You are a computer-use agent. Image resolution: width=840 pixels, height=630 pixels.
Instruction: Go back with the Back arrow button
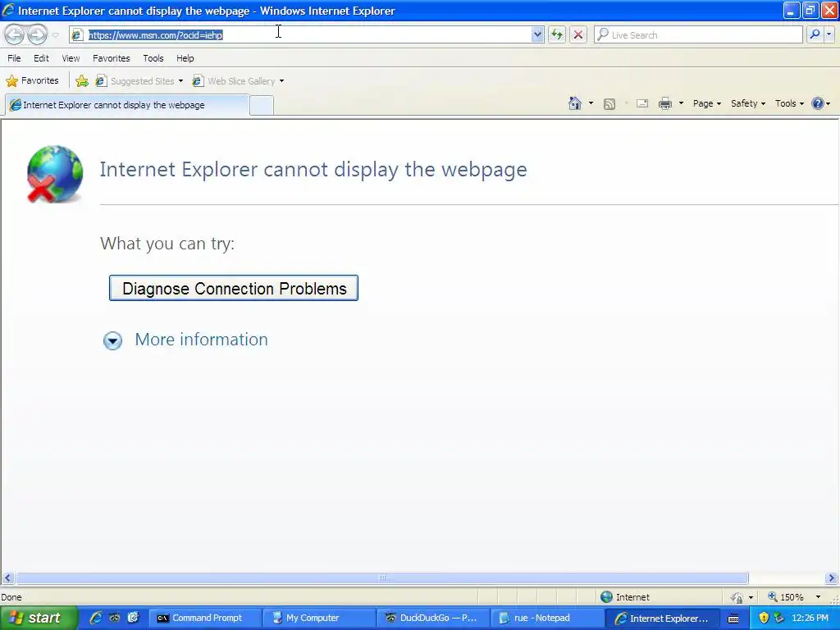pos(15,34)
